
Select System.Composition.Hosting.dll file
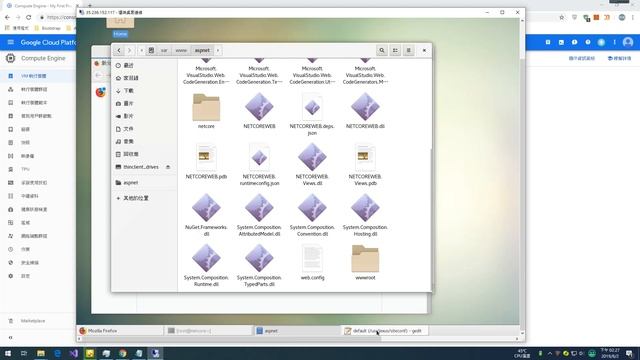365,215
